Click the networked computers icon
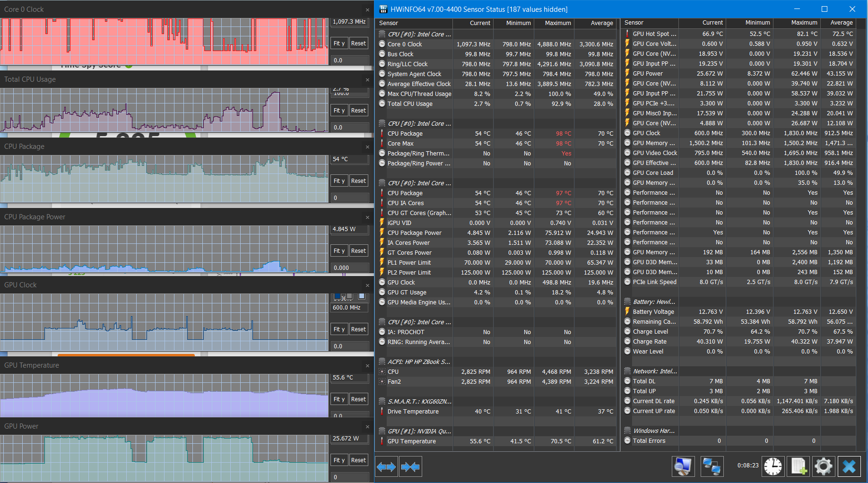 tap(712, 466)
